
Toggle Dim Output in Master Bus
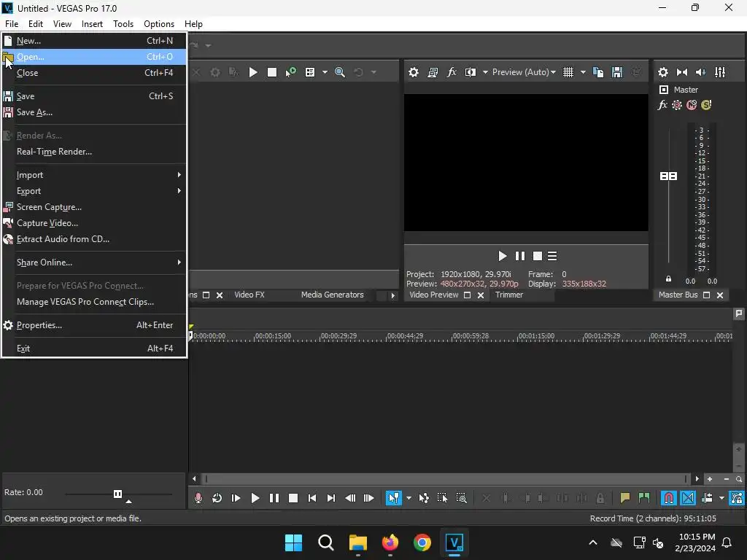point(701,72)
